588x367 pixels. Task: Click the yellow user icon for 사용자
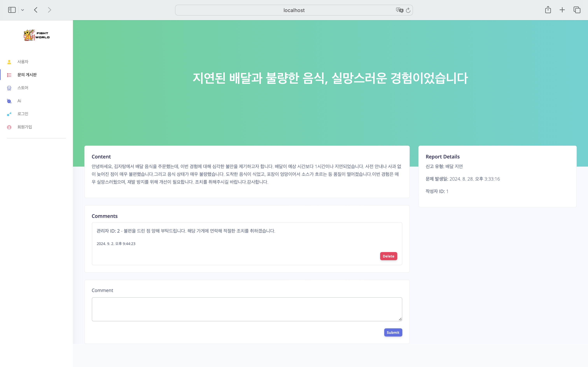tap(9, 62)
